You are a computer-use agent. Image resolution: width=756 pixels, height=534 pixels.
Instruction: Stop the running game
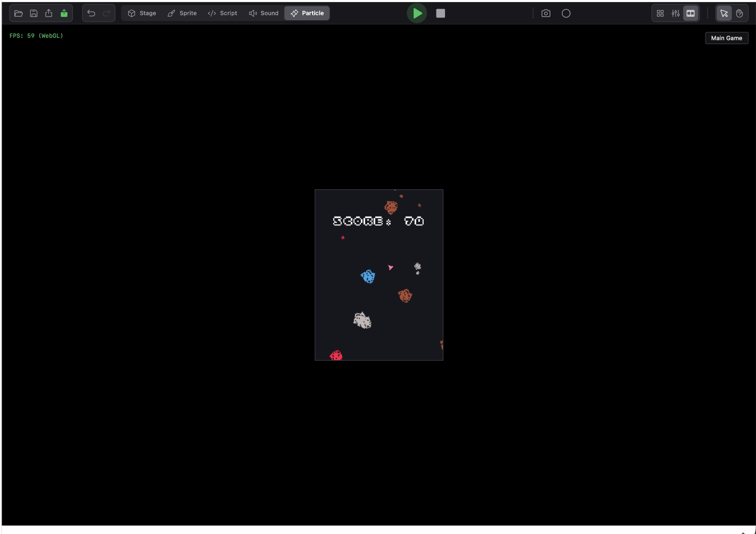pyautogui.click(x=441, y=13)
